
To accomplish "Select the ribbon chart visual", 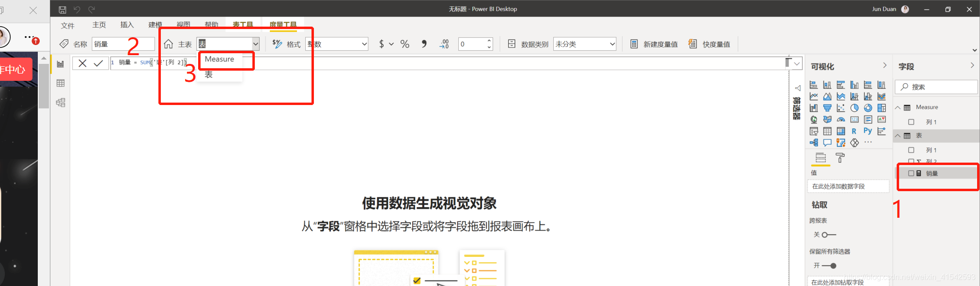I will click(x=882, y=96).
